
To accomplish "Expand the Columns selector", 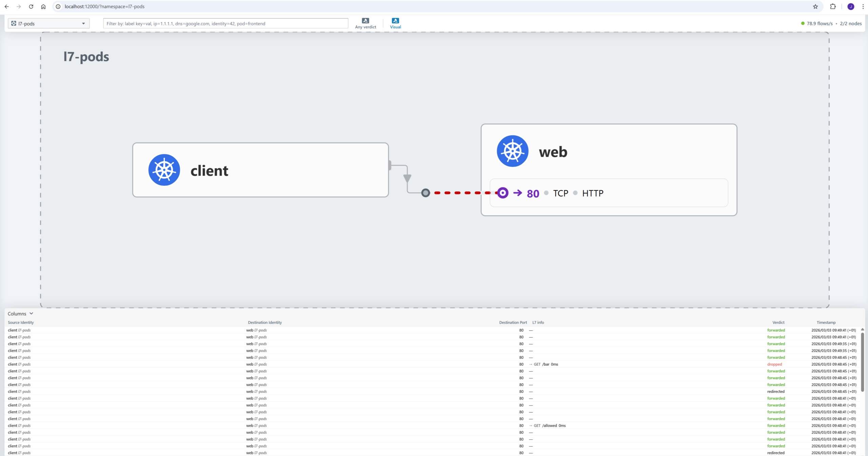I will pyautogui.click(x=20, y=313).
